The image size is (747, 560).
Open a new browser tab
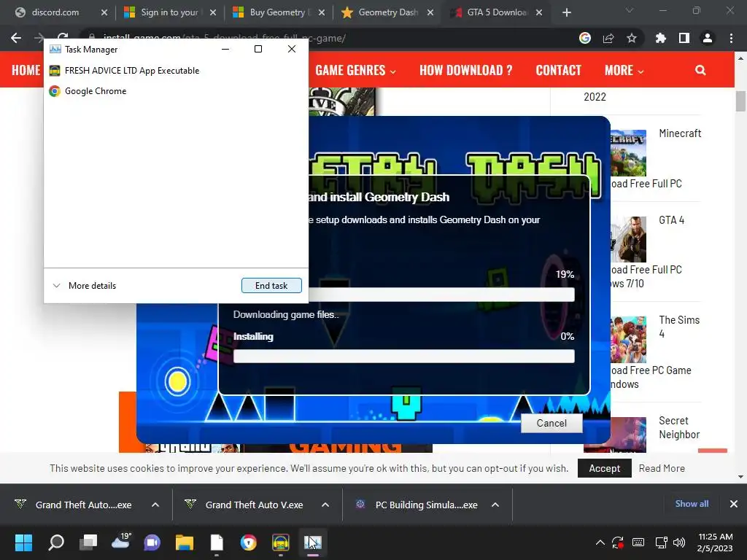point(566,12)
